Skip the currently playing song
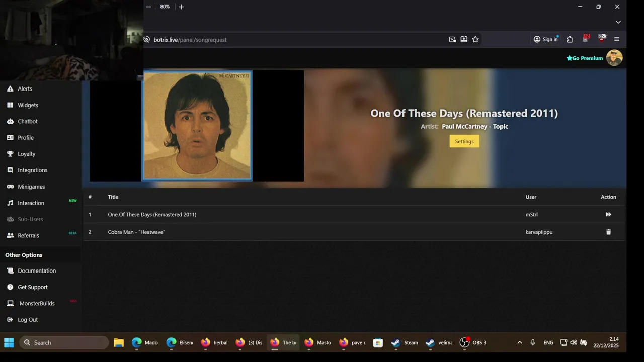The height and width of the screenshot is (362, 644). (x=608, y=214)
